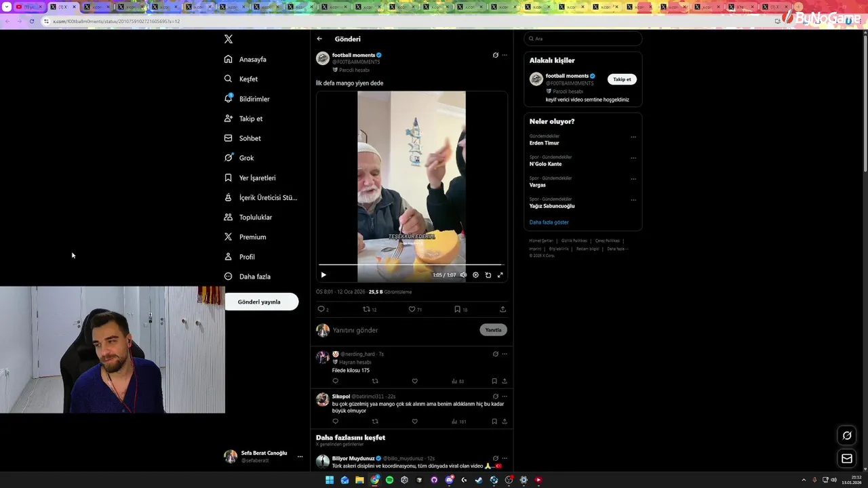Mute the video volume
Screen dimensions: 868x488
click(x=463, y=275)
